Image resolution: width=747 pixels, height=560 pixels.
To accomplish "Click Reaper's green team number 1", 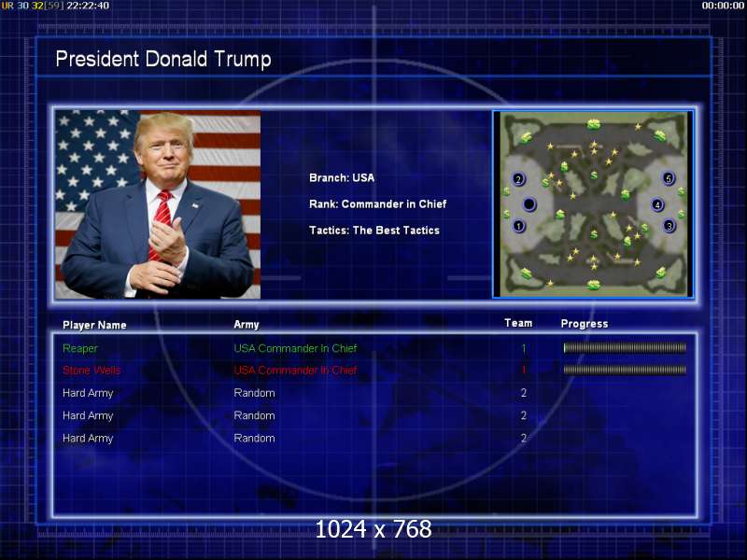I will tap(524, 348).
